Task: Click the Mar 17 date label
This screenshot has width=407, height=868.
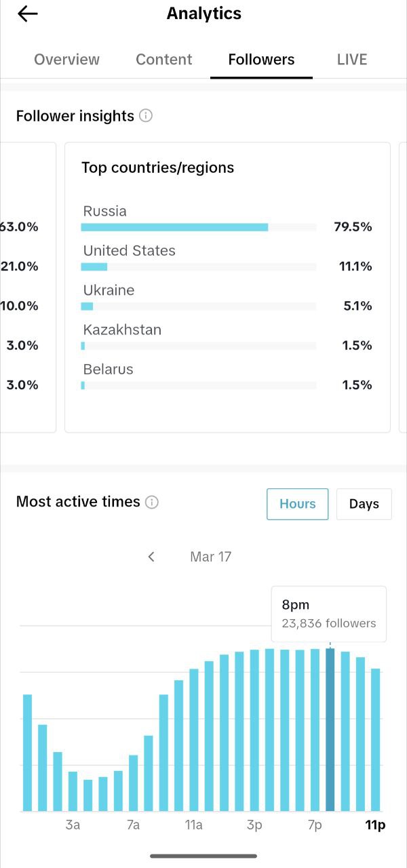Action: [x=211, y=557]
